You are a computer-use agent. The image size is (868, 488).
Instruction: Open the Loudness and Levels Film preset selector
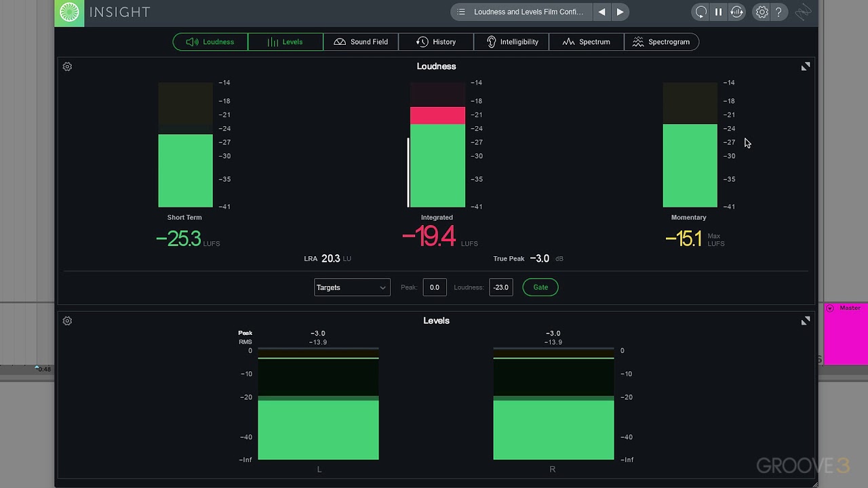pyautogui.click(x=528, y=12)
